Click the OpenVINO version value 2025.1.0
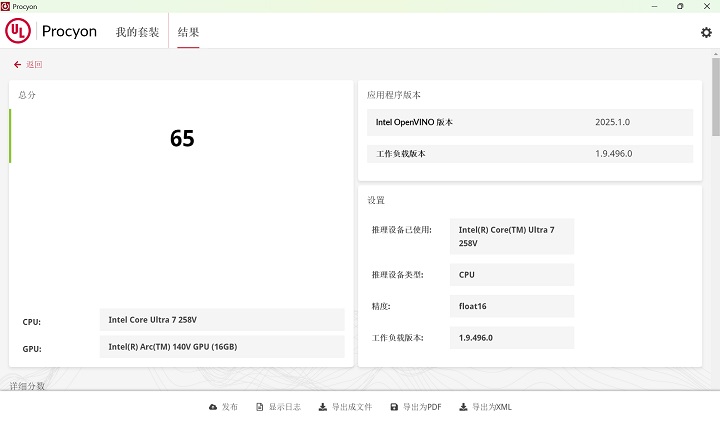 tap(613, 122)
